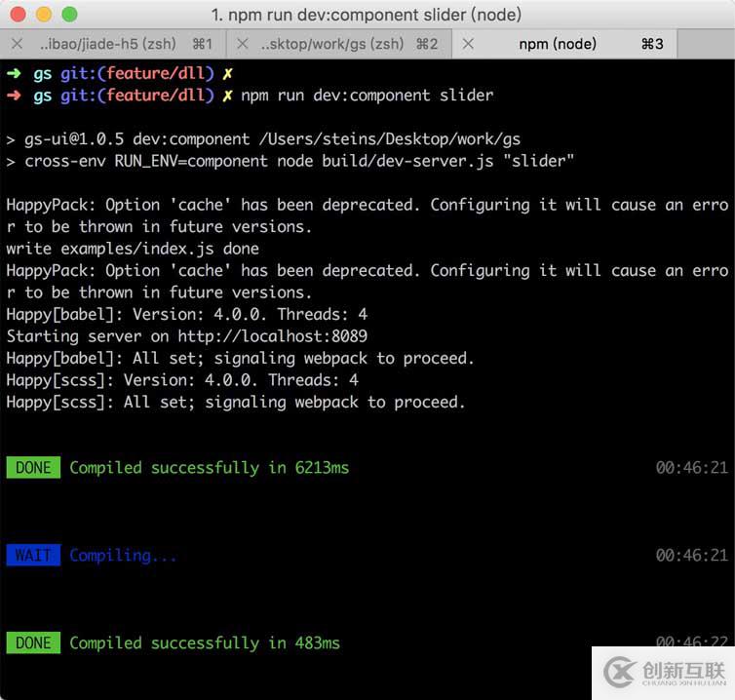The width and height of the screenshot is (735, 700).
Task: Click the blue WAIT badge
Action: click(x=33, y=555)
